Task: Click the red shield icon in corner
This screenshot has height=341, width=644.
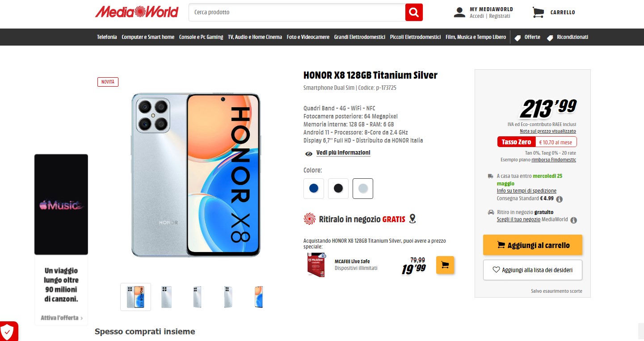Action: pyautogui.click(x=8, y=332)
